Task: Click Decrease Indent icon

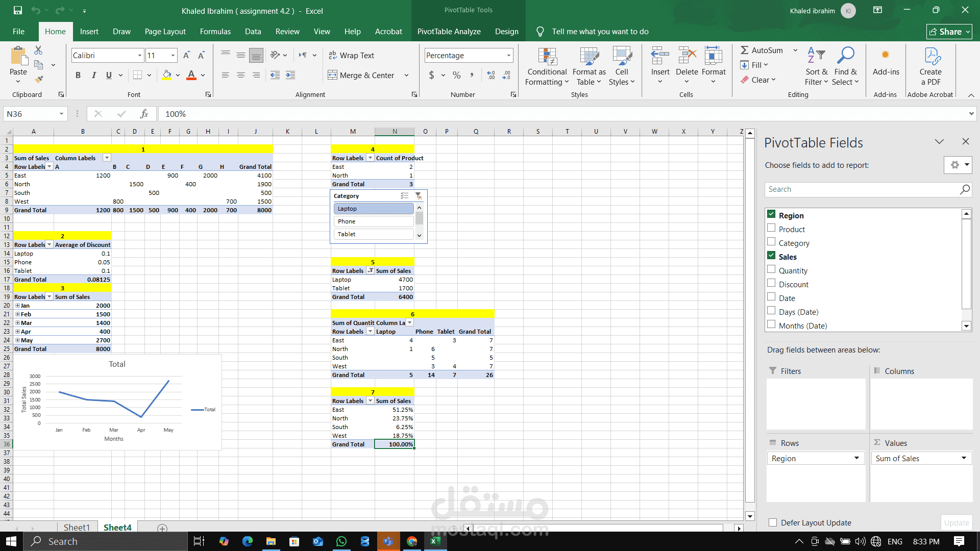Action: (275, 76)
